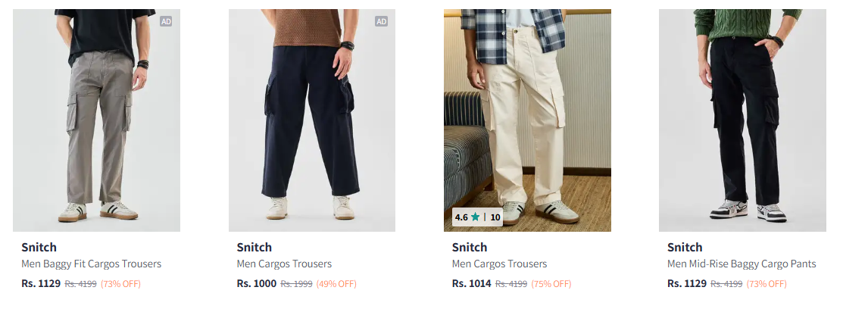Image resolution: width=868 pixels, height=309 pixels.
Task: Click the AD badge on the grey cargos image
Action: coord(166,21)
